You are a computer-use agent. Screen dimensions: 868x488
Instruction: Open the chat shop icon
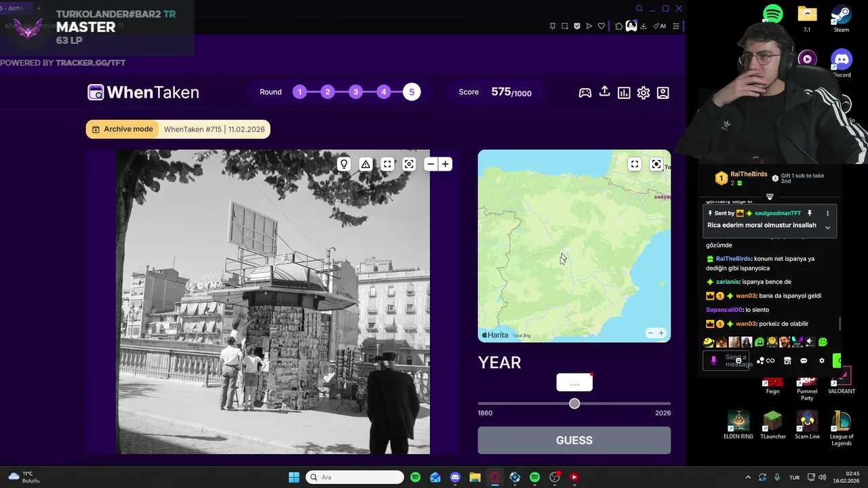point(787,361)
